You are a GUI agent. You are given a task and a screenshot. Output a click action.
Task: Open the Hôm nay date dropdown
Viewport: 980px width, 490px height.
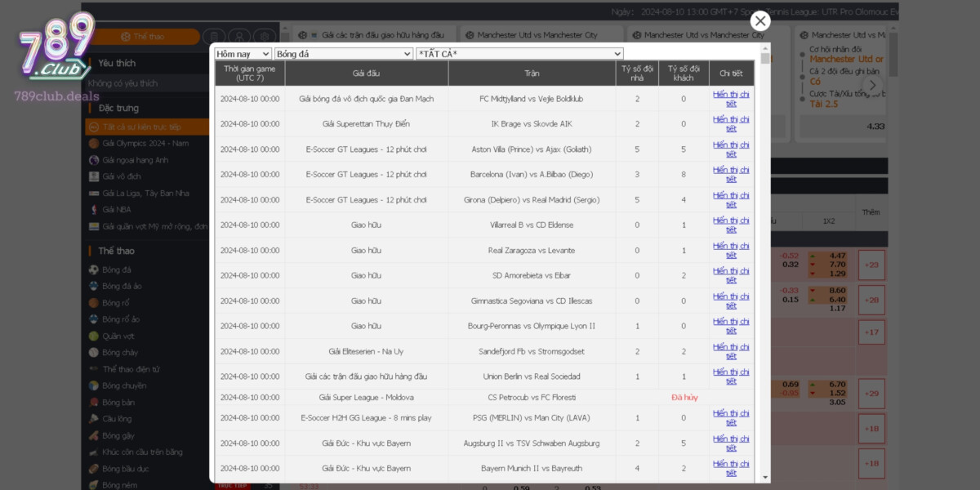tap(243, 54)
